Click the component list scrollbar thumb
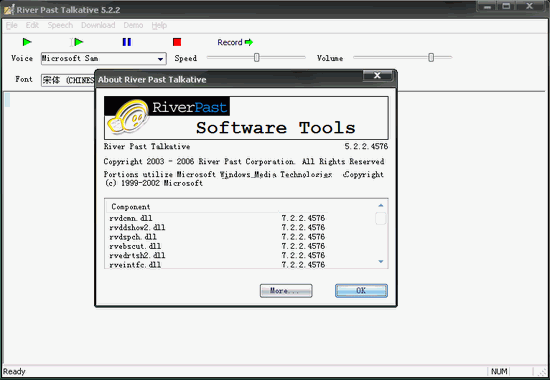Viewport: 550px width, 380px height. click(x=381, y=218)
